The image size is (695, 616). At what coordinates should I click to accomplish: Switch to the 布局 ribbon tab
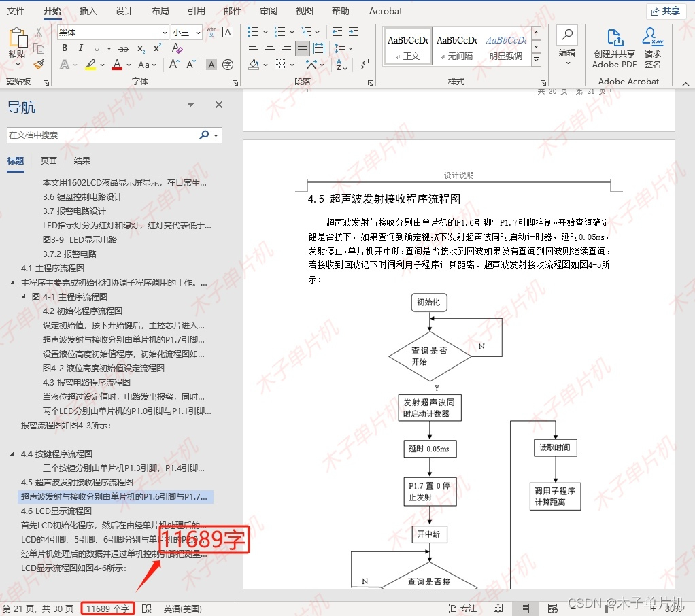pyautogui.click(x=160, y=11)
